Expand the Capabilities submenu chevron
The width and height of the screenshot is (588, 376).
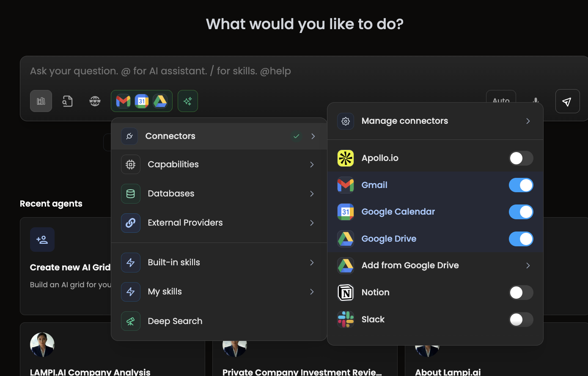[x=312, y=164]
